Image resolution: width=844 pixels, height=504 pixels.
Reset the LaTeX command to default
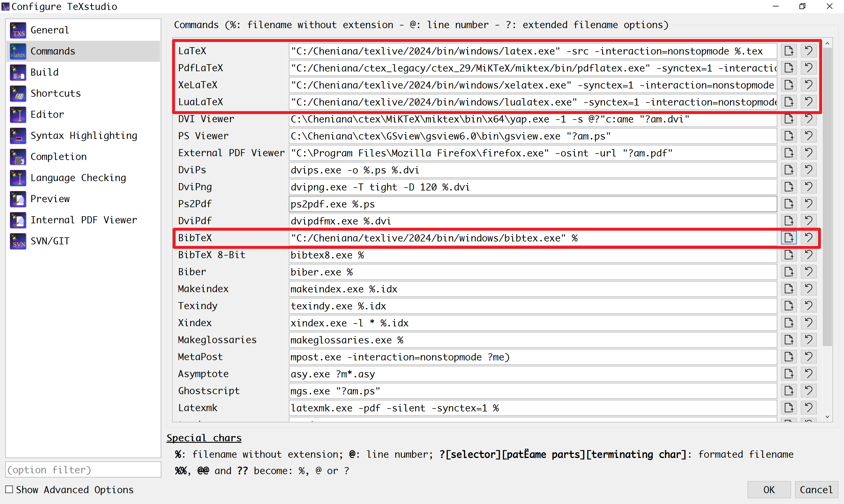click(809, 51)
